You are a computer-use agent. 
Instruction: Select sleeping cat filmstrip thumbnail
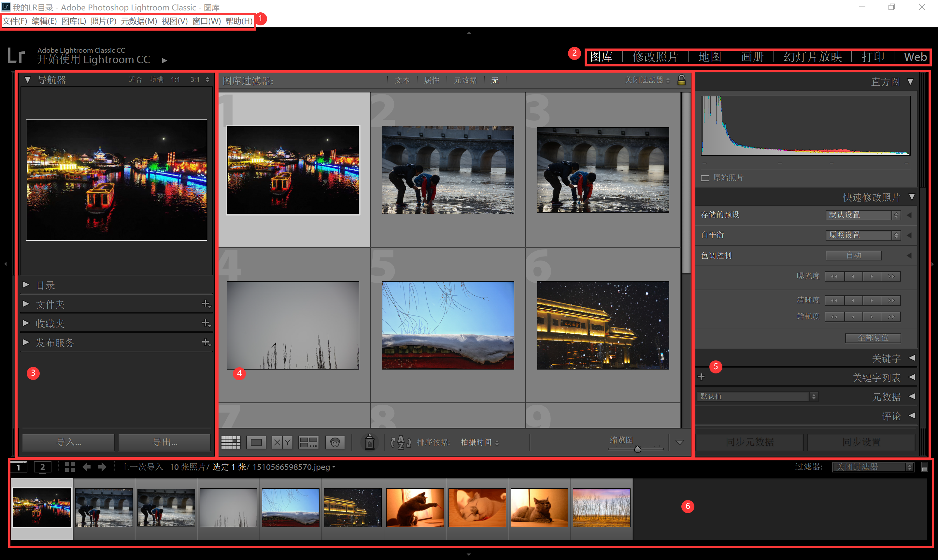pos(477,508)
